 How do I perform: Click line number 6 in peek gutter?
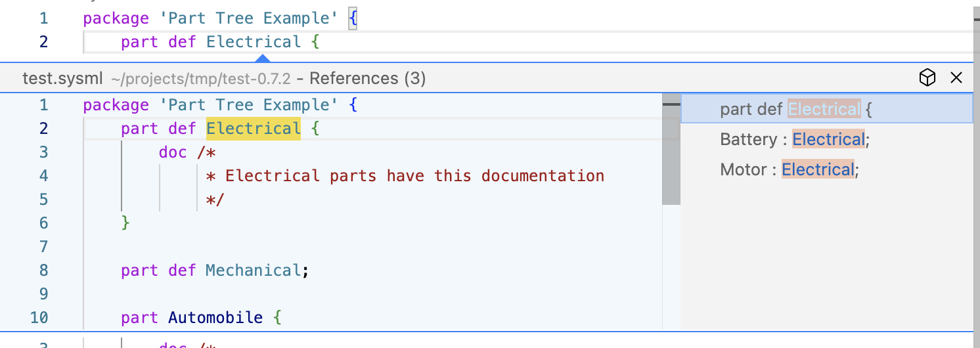tap(43, 223)
